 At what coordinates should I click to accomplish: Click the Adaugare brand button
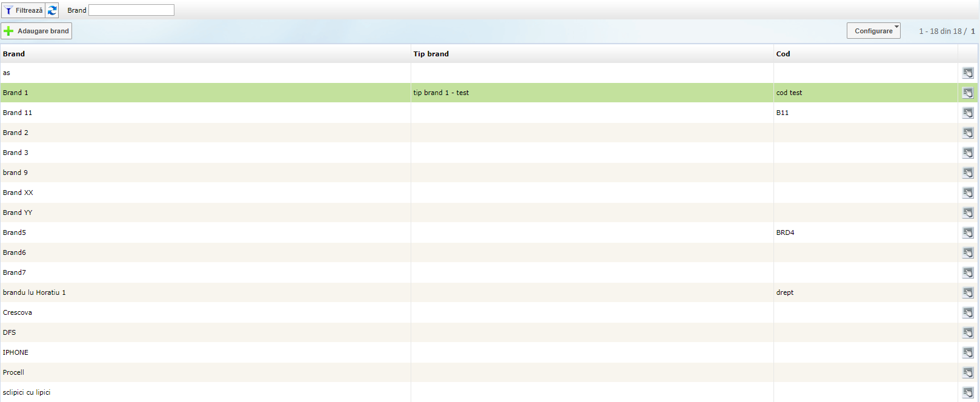tap(36, 31)
